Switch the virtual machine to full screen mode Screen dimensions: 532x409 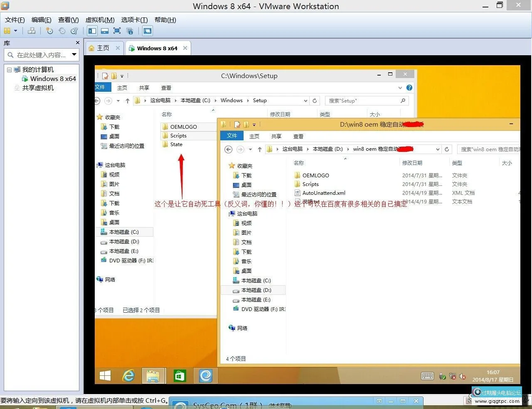click(117, 31)
